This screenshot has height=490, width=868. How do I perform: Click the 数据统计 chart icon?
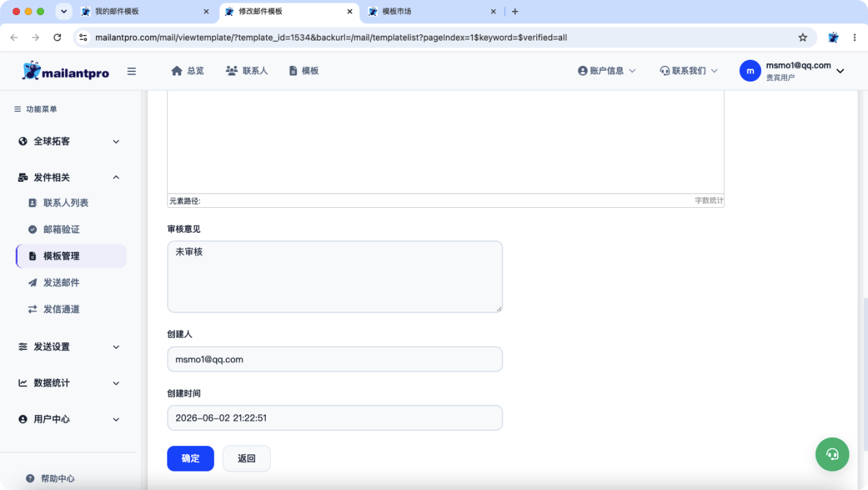[x=23, y=383]
